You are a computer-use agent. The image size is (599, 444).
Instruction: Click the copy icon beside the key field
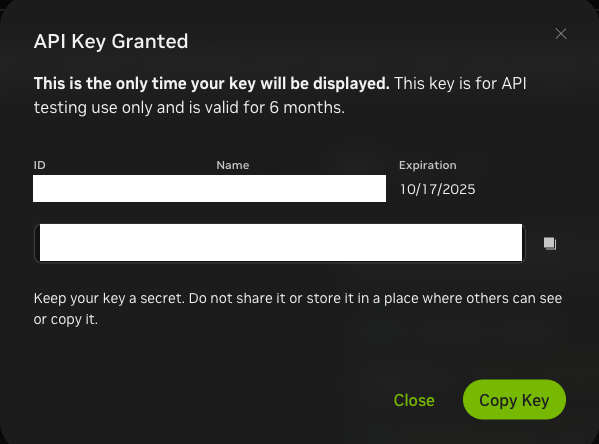pos(550,243)
